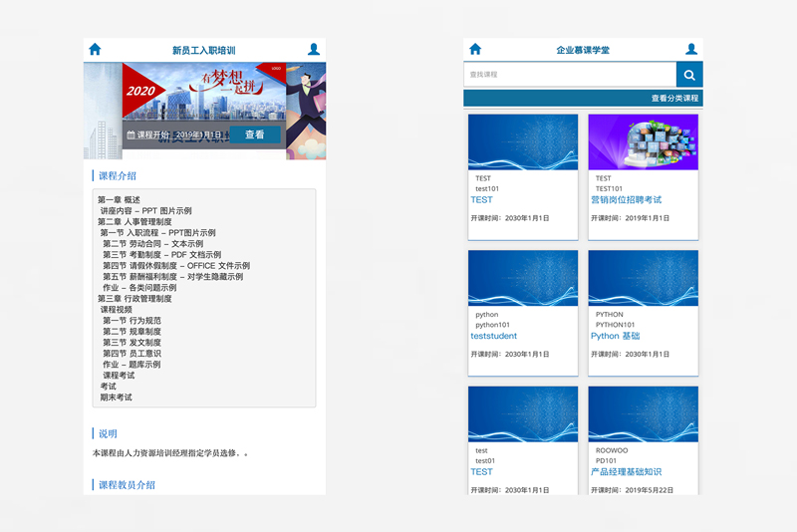Click the 课程教员介绍 section heading

(x=127, y=485)
